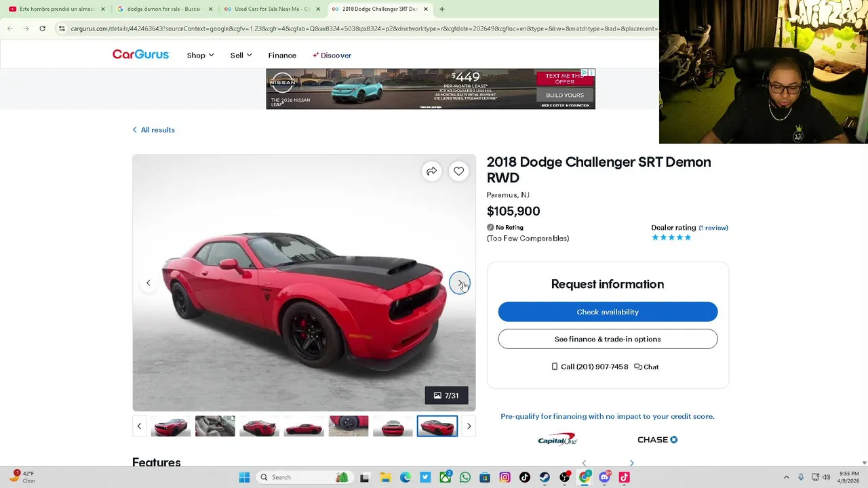Open the Windows Start menu
Viewport: 868px width, 488px height.
244,477
